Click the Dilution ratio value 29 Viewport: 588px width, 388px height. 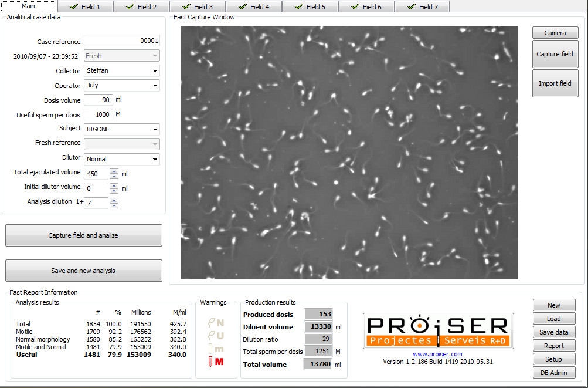[318, 339]
